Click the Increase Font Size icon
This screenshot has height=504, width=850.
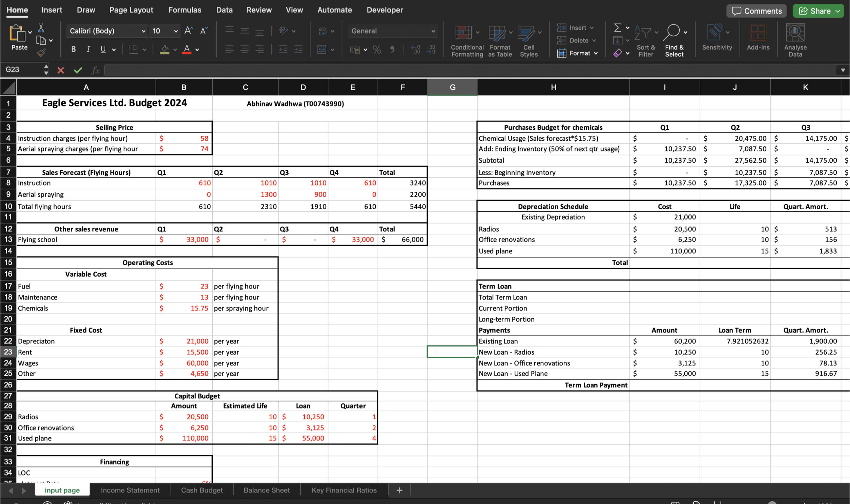[188, 31]
